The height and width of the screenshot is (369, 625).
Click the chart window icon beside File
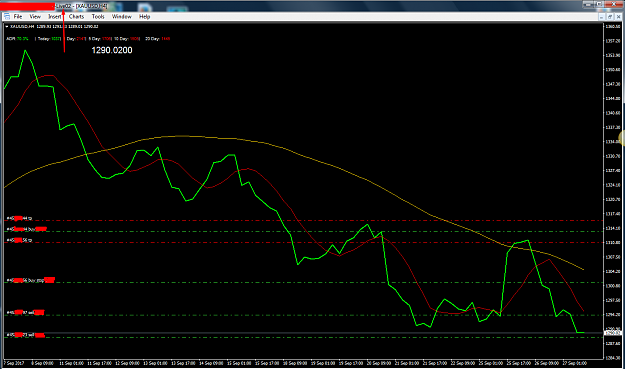[x=7, y=17]
